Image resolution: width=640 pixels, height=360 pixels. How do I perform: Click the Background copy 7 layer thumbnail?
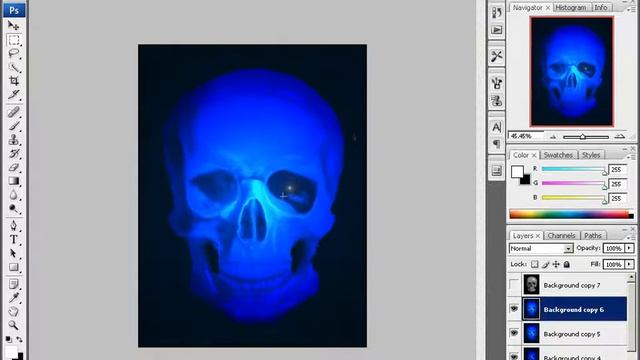(x=531, y=284)
